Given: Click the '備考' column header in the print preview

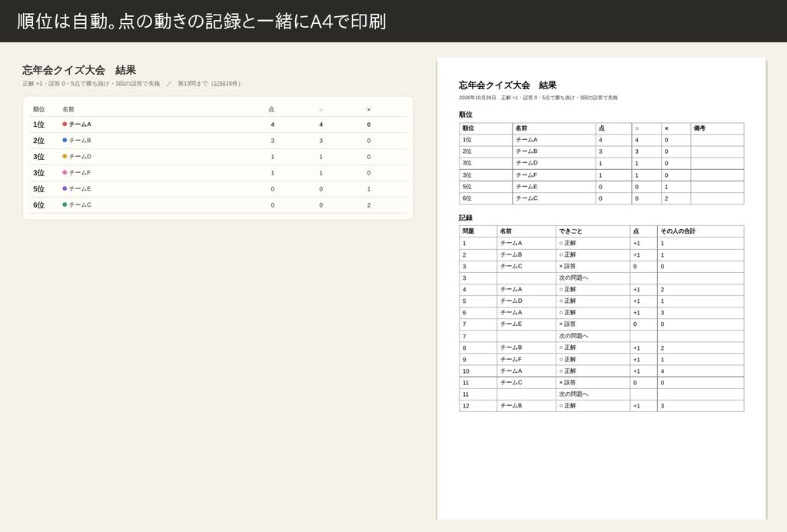Looking at the screenshot, I should pos(699,128).
